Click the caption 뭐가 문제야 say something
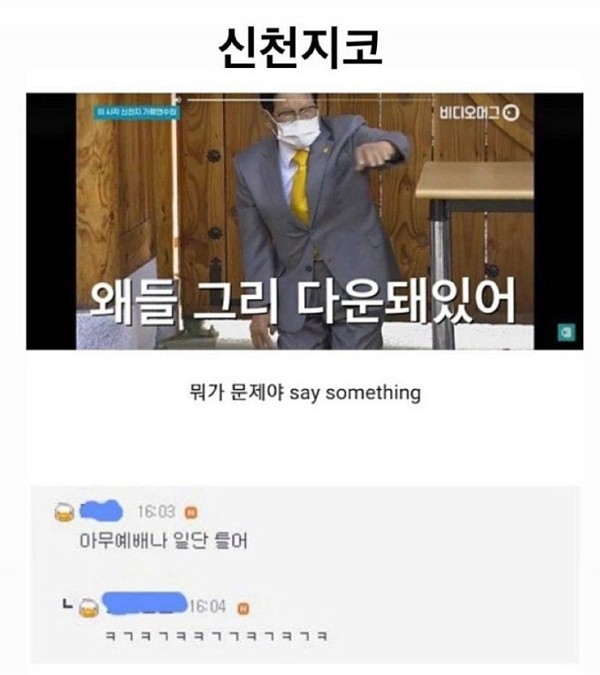Viewport: 600px width, 675px height. 305,393
